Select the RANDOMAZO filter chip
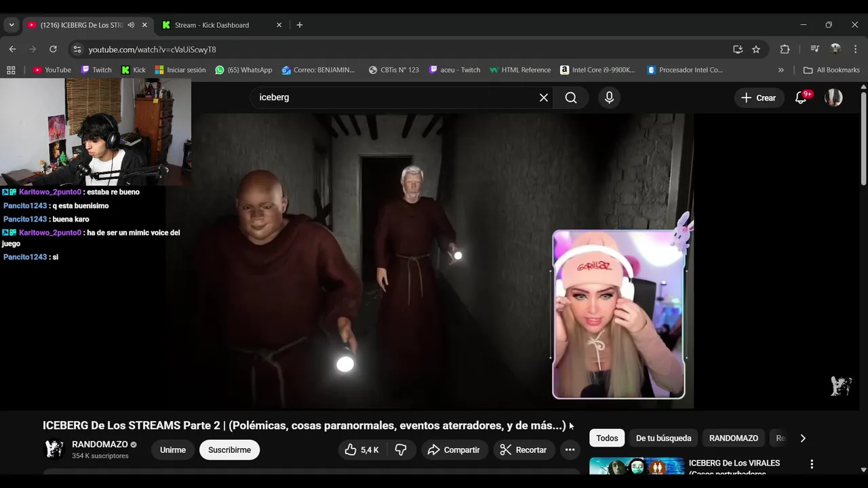Viewport: 868px width, 488px height. pyautogui.click(x=734, y=438)
